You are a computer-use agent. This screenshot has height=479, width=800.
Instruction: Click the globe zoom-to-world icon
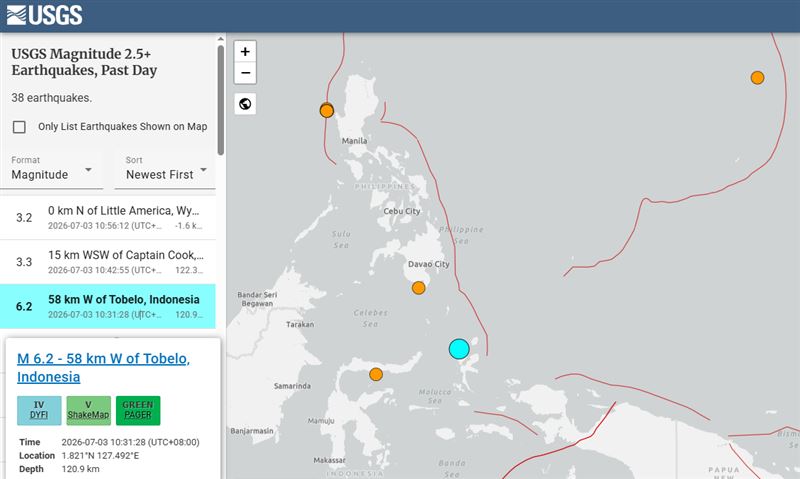245,104
